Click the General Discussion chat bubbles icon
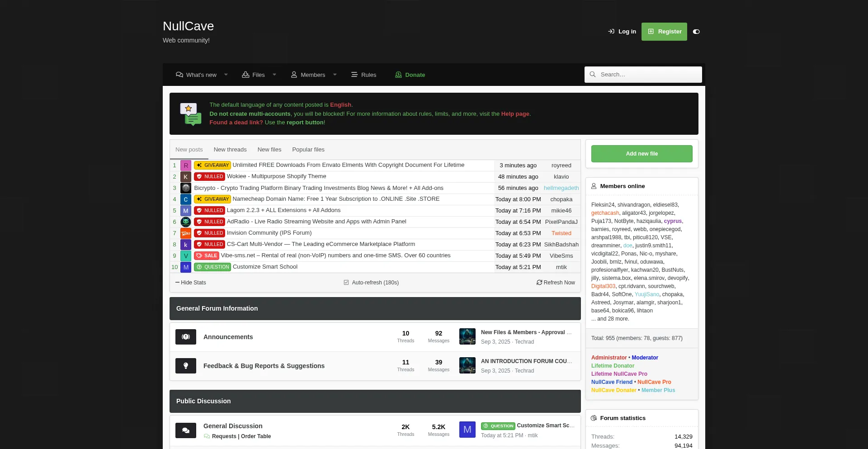Screen dimensions: 868x449 [186, 430]
